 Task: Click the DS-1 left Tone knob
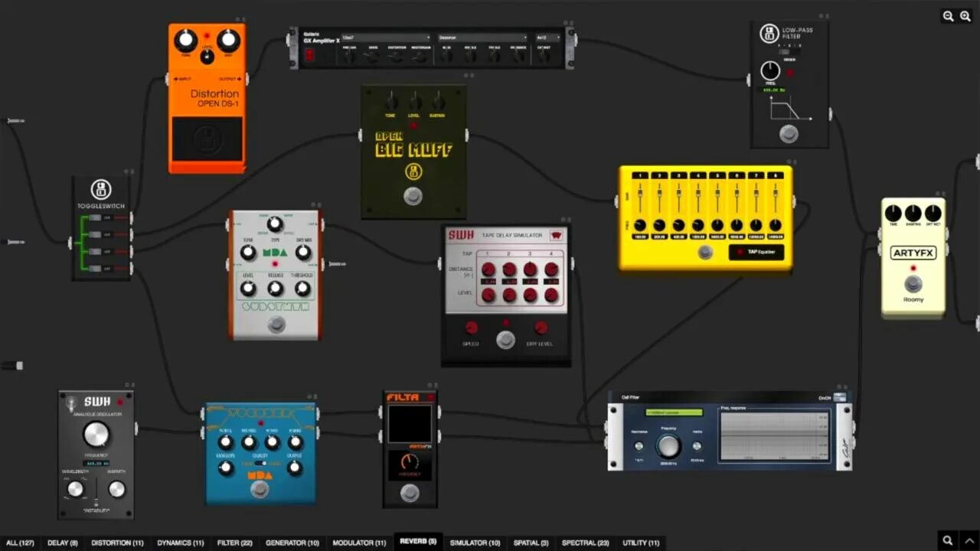tap(185, 41)
